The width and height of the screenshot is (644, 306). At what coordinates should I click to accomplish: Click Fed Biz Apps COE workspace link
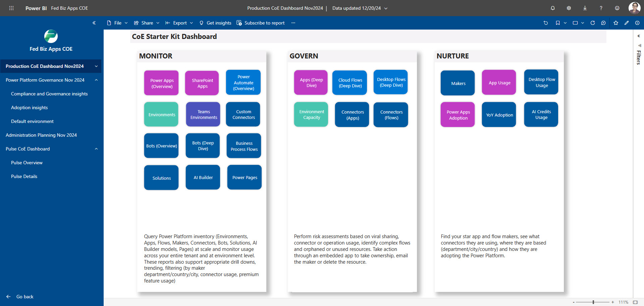[69, 8]
